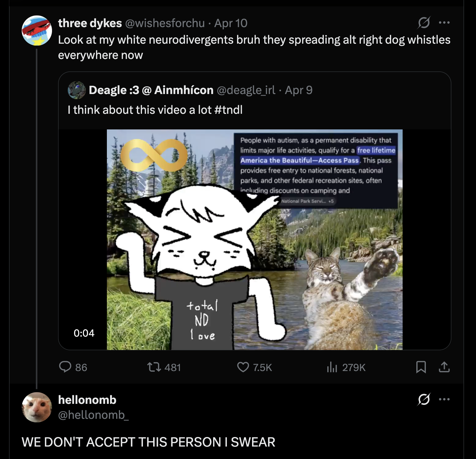The width and height of the screenshot is (476, 459).
Task: Click the #tndl hashtag
Action: [228, 110]
